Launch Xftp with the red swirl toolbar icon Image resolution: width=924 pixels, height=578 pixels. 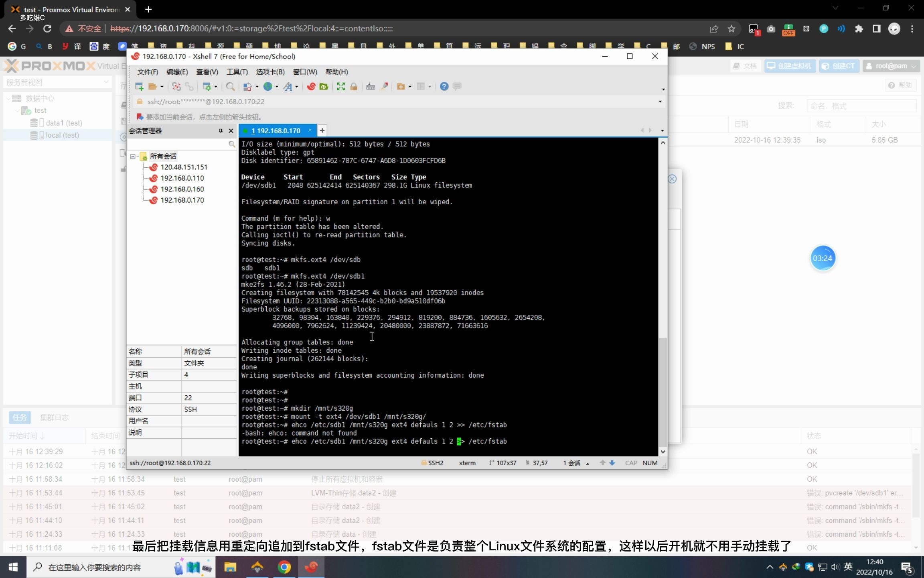pyautogui.click(x=311, y=86)
